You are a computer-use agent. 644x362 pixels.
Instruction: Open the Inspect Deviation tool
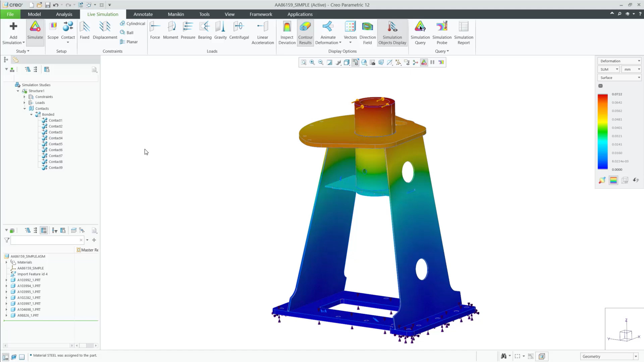[x=287, y=33]
